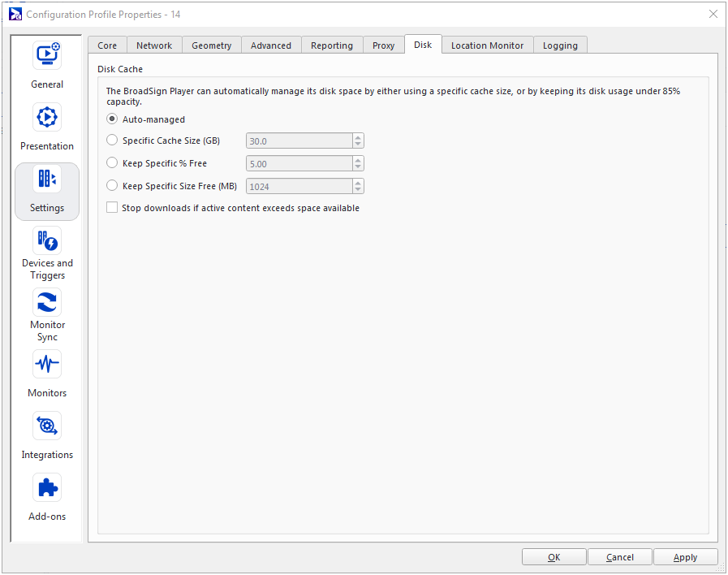Open the General section icon
Viewport: 728px width, 575px height.
[x=47, y=56]
